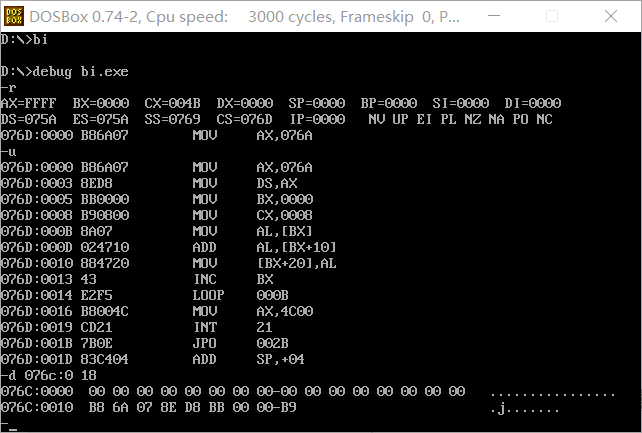Click the 076D:0016 address
This screenshot has width=642, height=433.
point(37,311)
